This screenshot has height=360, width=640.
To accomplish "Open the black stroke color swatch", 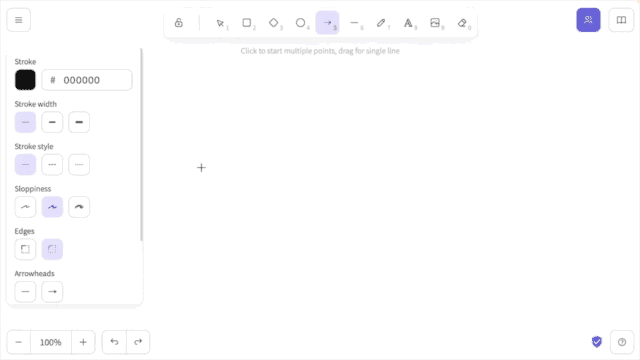I will 25,80.
